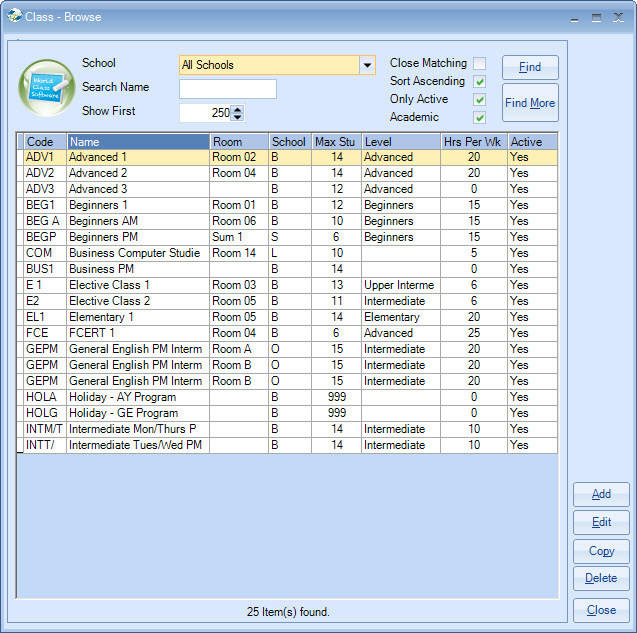Click the app icon in title bar
Viewport: 637px width, 633px height.
[15, 16]
